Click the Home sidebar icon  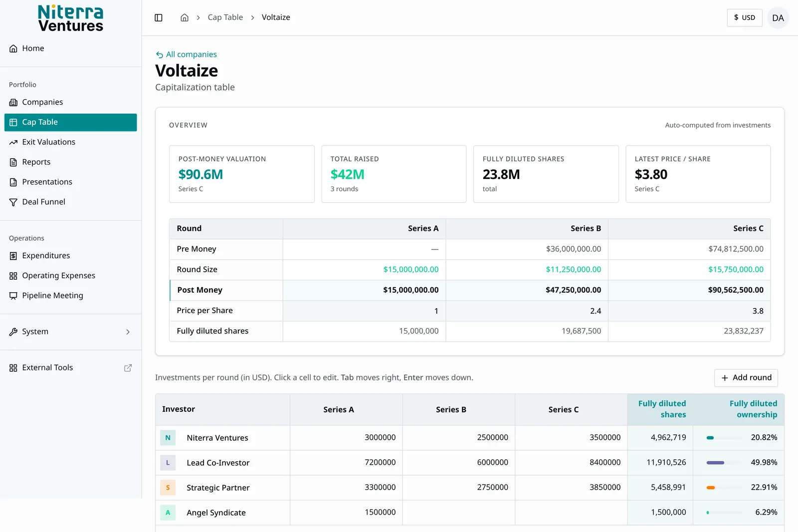[x=13, y=48]
